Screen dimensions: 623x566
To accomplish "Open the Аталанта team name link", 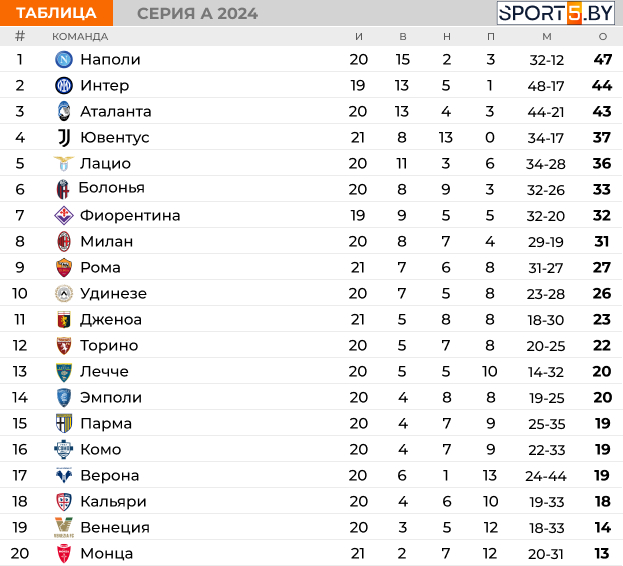I will 116,112.
